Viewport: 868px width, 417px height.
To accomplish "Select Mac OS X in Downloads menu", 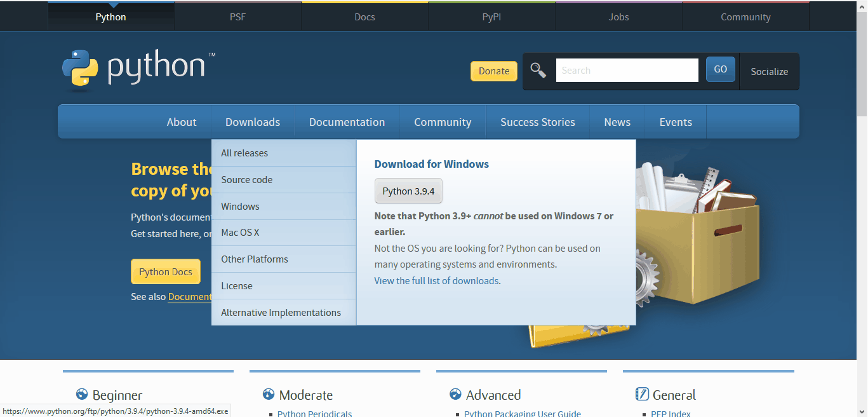I will coord(284,233).
